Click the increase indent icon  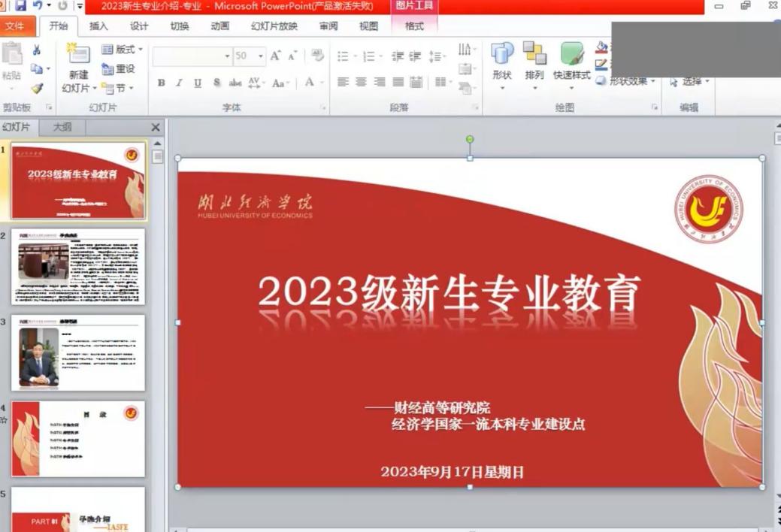pos(415,56)
